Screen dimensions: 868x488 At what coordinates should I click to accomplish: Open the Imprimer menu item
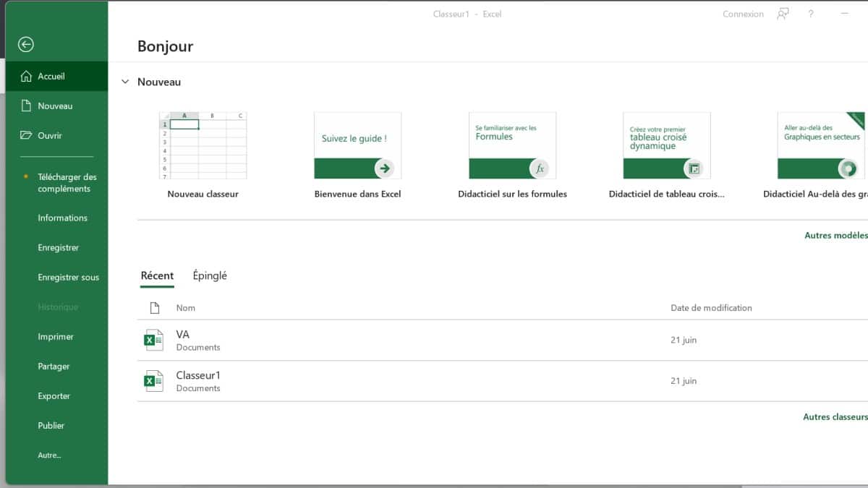(x=56, y=336)
